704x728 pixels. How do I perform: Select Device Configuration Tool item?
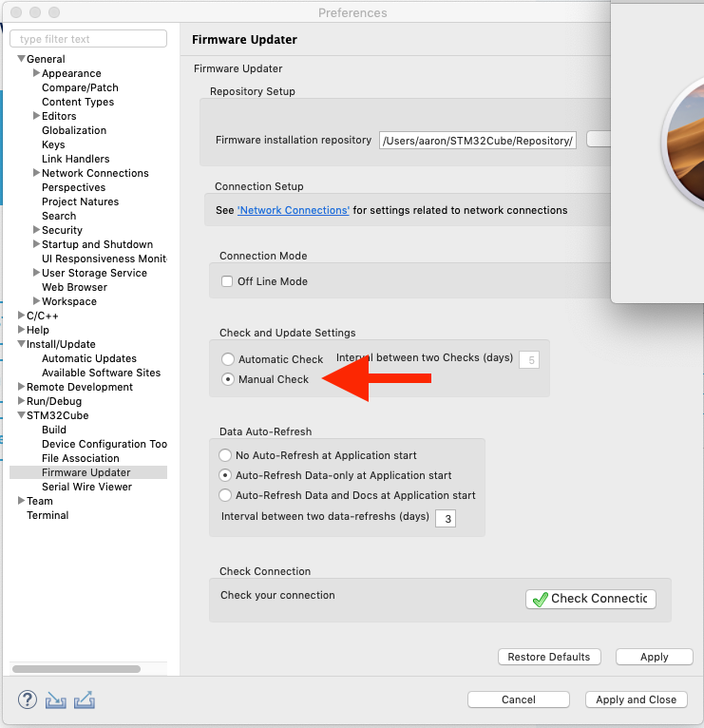[x=105, y=444]
